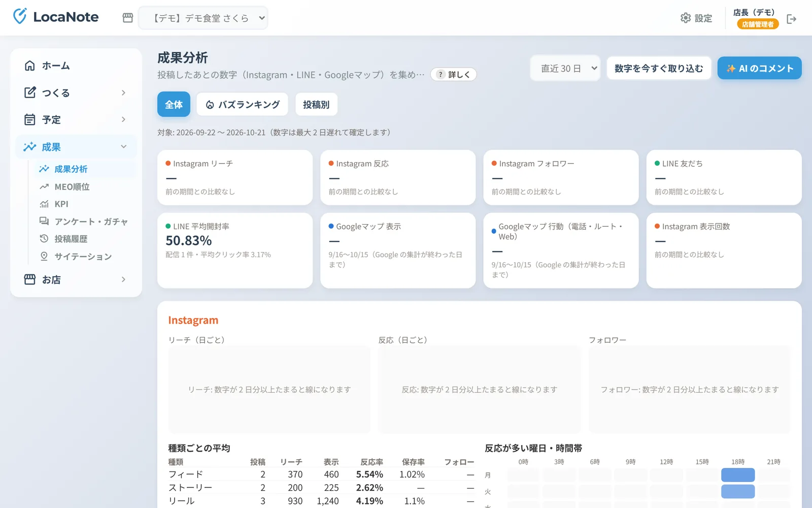Expand the つくる submenu chevron
812x508 pixels.
[x=123, y=92]
